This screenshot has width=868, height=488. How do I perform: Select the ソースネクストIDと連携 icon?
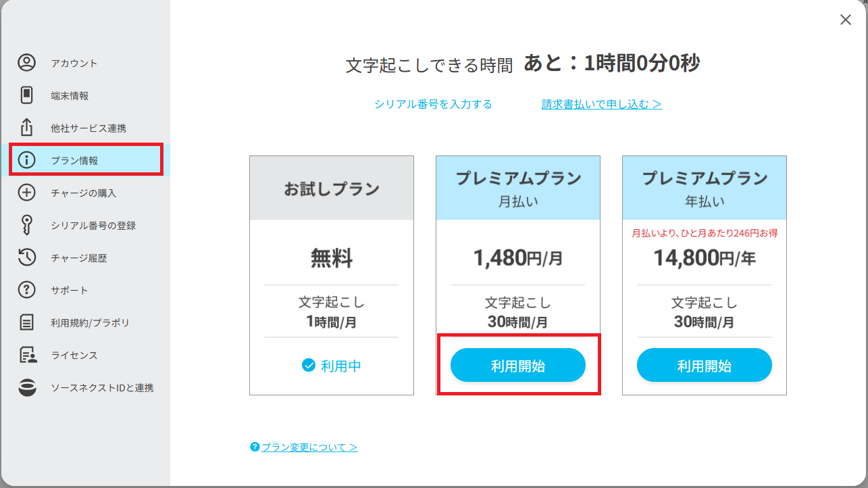click(27, 387)
